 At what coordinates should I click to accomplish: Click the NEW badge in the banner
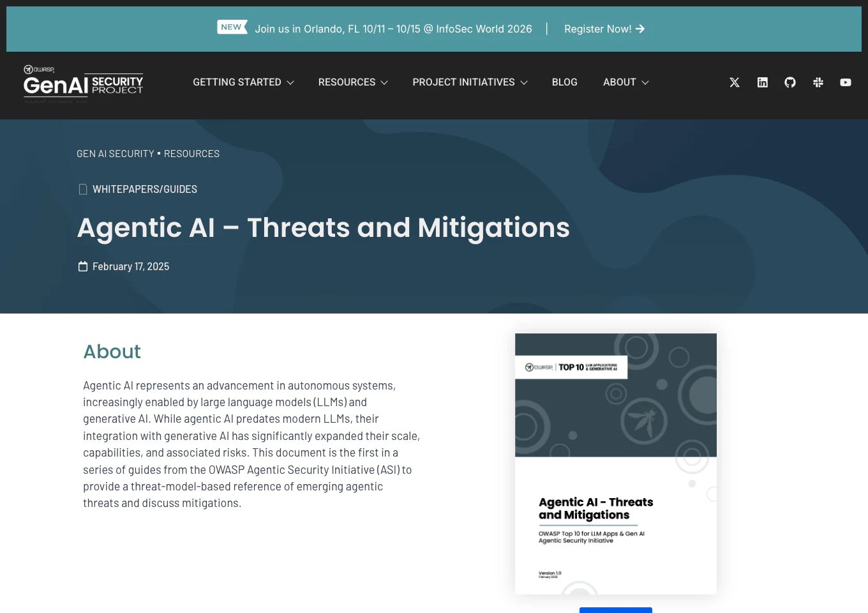coord(232,27)
